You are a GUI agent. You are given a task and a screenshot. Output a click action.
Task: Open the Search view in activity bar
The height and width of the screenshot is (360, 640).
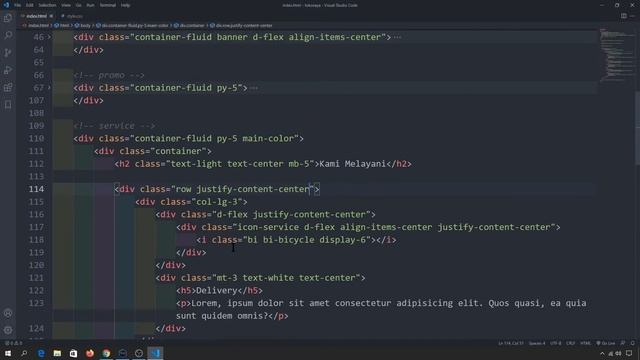coord(8,36)
